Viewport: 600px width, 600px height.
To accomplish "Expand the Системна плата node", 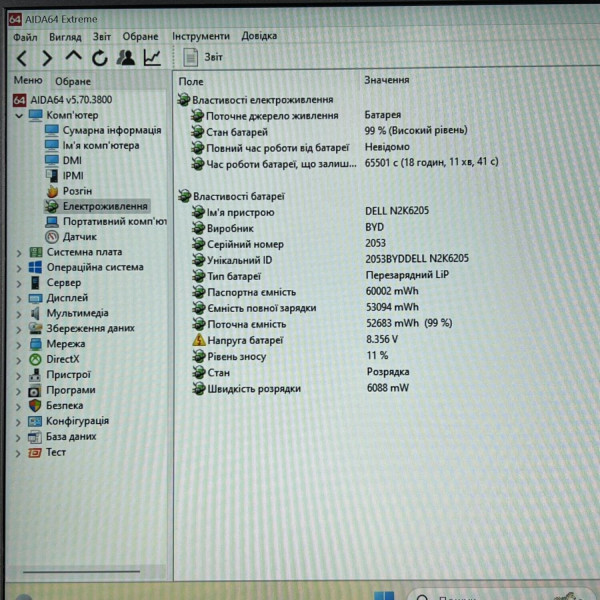I will point(19,253).
